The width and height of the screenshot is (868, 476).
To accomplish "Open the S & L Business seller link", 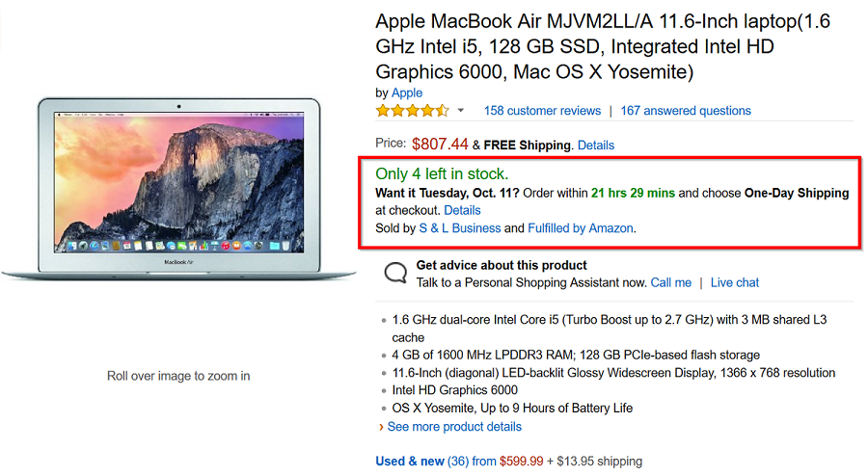I will click(x=460, y=228).
